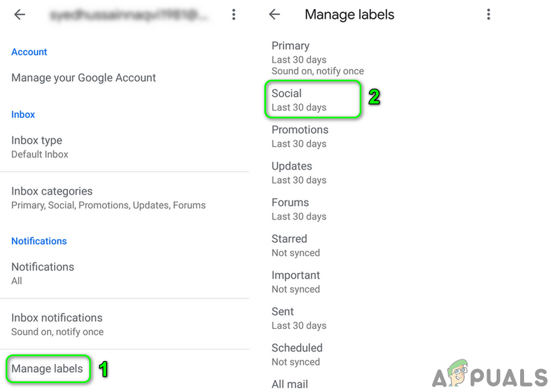The height and width of the screenshot is (392, 551).
Task: Open Inbox categories setting
Action: 108,198
